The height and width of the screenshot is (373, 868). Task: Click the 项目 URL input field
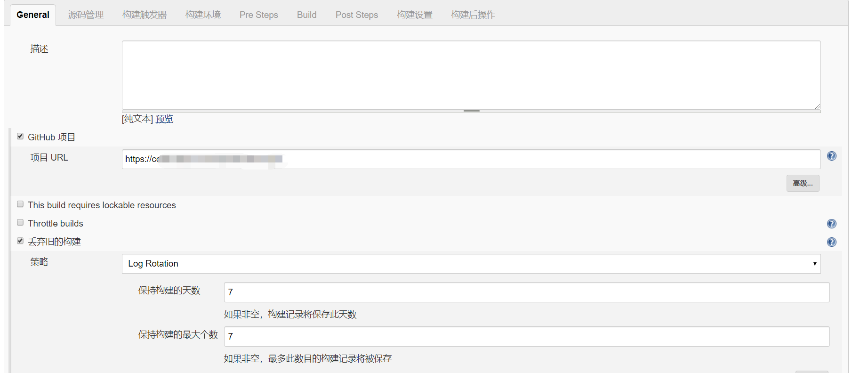(471, 159)
